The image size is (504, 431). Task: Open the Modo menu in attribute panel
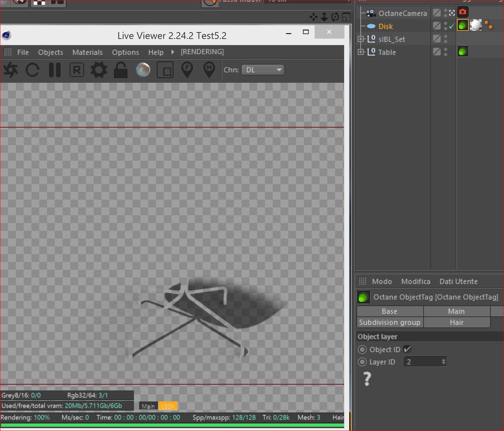tap(382, 281)
